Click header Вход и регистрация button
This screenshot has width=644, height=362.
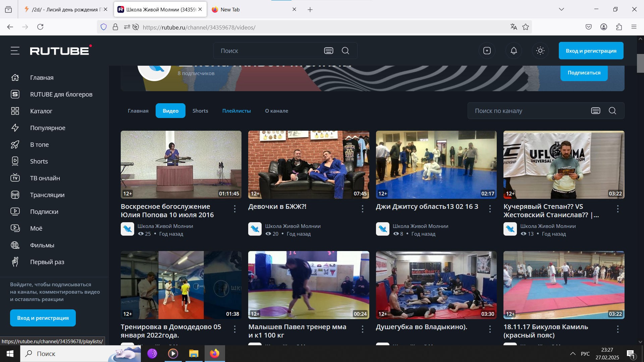click(x=591, y=51)
